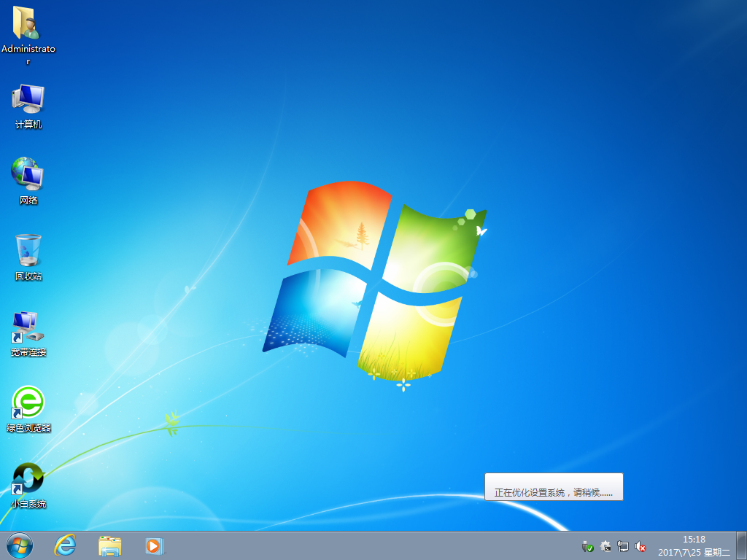
Task: Dismiss the 正在优化设置系统 notification popup
Action: pos(554,486)
